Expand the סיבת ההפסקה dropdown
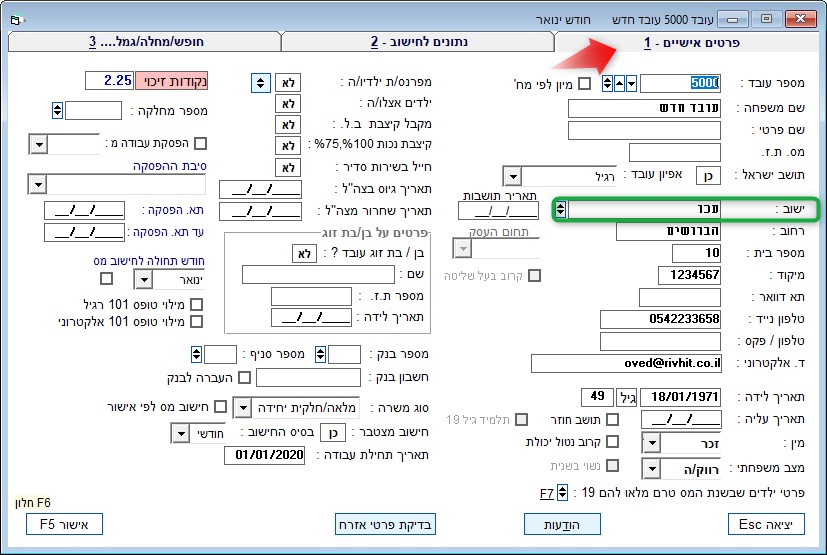 (x=38, y=185)
